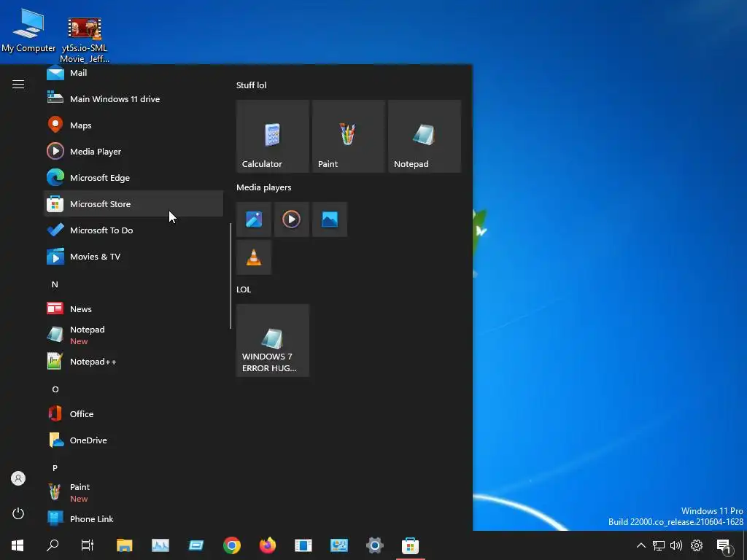Open Google Chrome from the taskbar
The height and width of the screenshot is (560, 747).
coord(232,545)
